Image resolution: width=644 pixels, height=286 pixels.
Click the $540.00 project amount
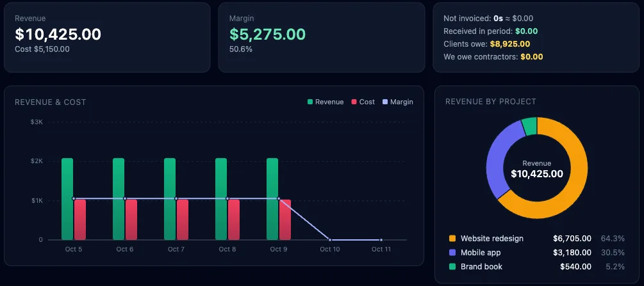tap(576, 266)
